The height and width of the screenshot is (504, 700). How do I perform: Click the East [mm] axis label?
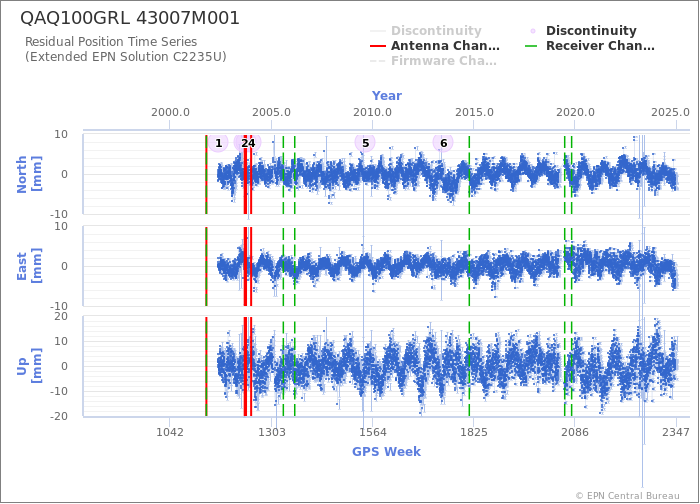[29, 266]
